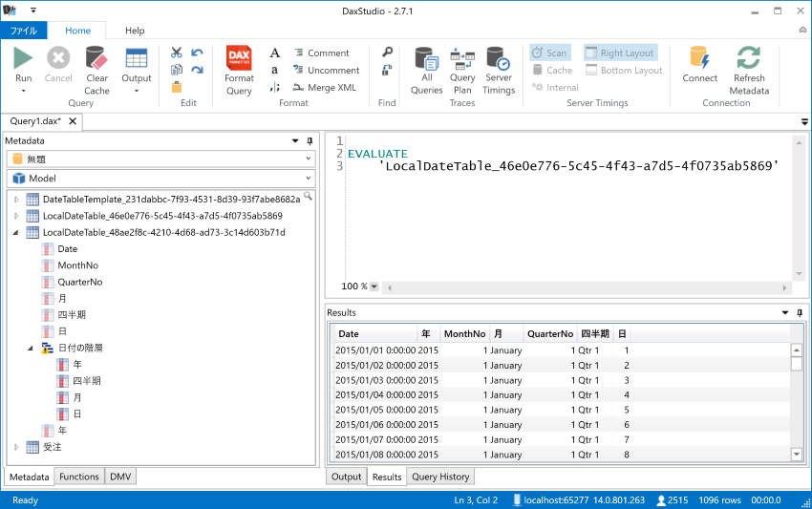The height and width of the screenshot is (509, 812).
Task: Enable the All Queries trace
Action: point(427,71)
